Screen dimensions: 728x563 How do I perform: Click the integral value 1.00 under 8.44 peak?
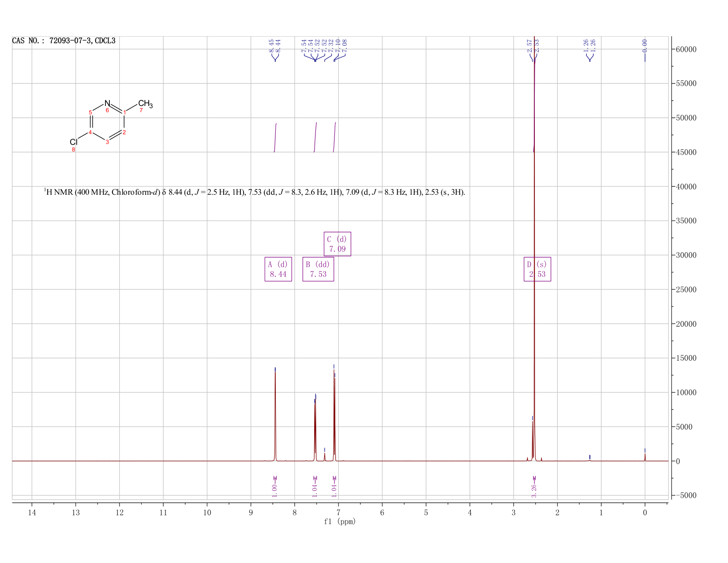274,490
